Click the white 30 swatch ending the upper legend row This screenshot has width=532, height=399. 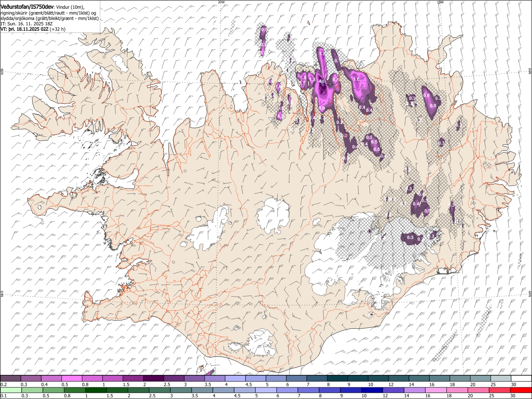pos(521,379)
